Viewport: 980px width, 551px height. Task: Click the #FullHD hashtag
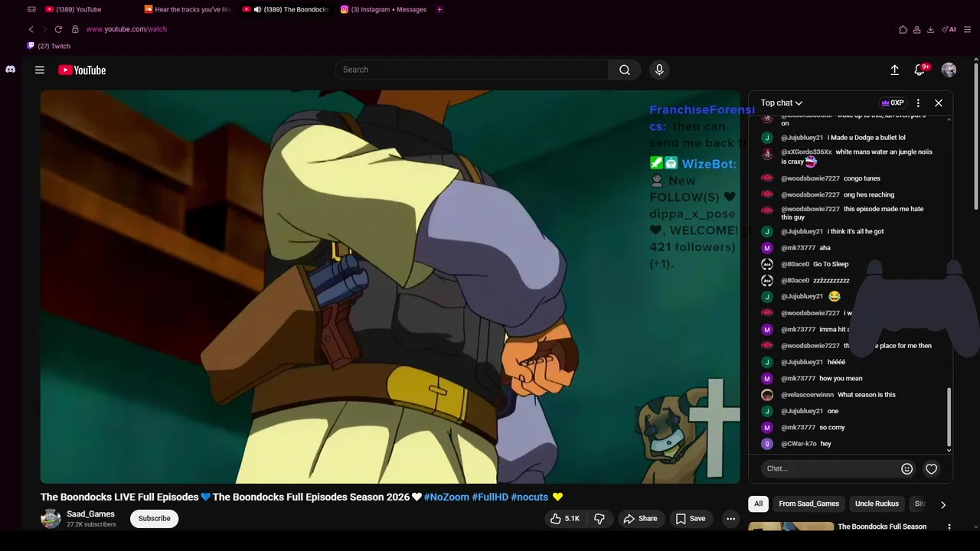[490, 497]
